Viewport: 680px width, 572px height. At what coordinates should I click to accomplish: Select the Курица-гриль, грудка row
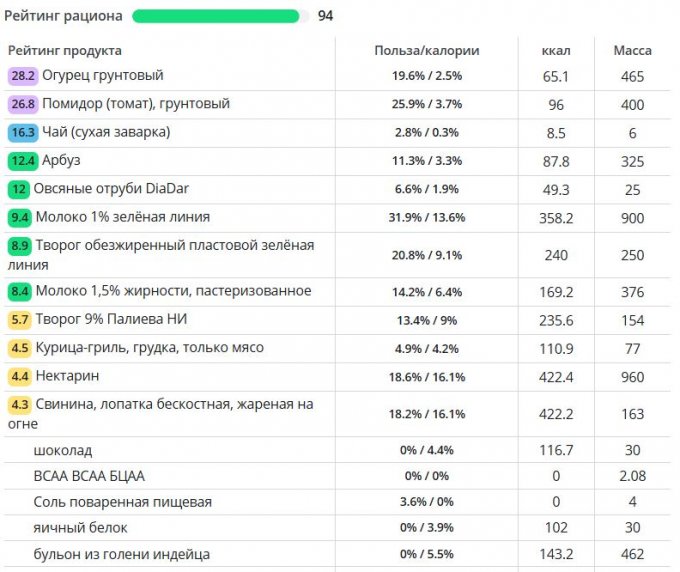coord(150,348)
